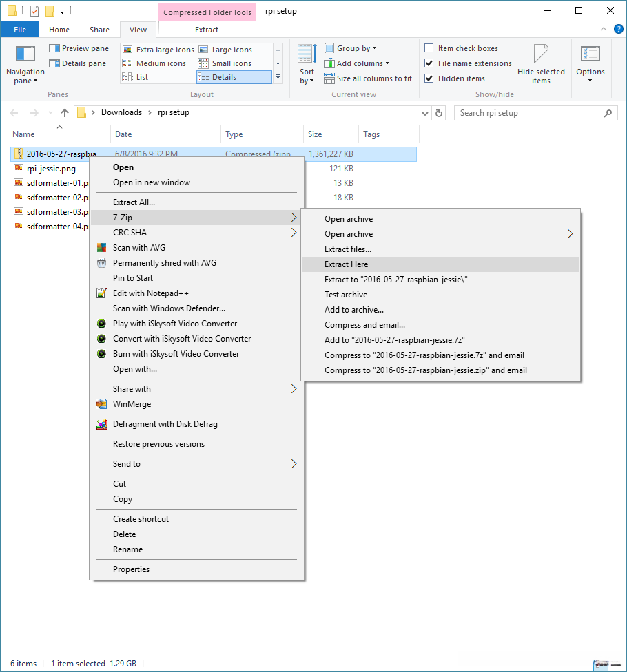Open the Sort by menu
Viewport: 627px width, 672px height.
(x=307, y=64)
